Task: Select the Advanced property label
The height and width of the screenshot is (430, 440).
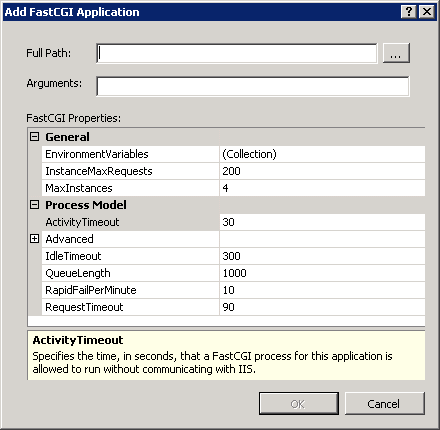Action: tap(69, 239)
